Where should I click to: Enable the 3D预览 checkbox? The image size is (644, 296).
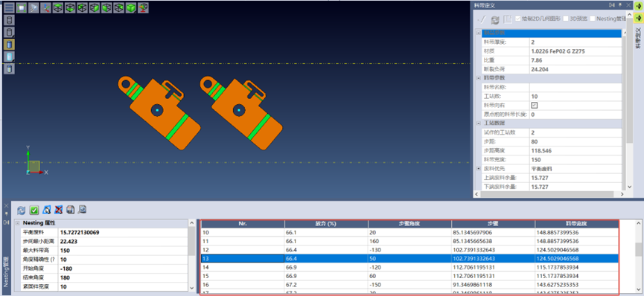coord(566,19)
